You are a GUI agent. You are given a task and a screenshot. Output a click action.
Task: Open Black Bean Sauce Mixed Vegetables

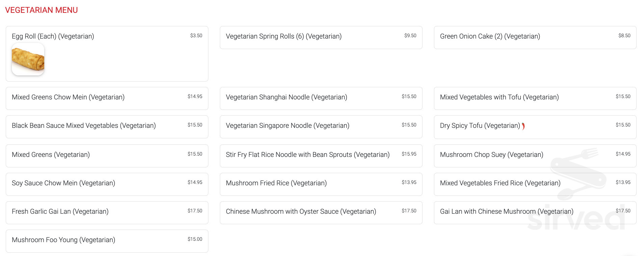tap(84, 126)
